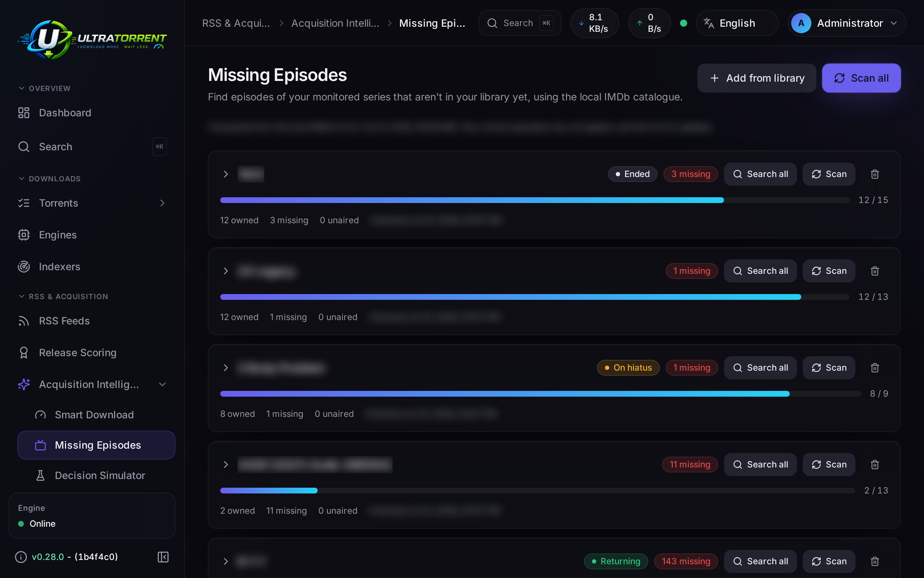Viewport: 924px width, 578px height.
Task: Select Missing Episodes sidebar item
Action: [96, 445]
